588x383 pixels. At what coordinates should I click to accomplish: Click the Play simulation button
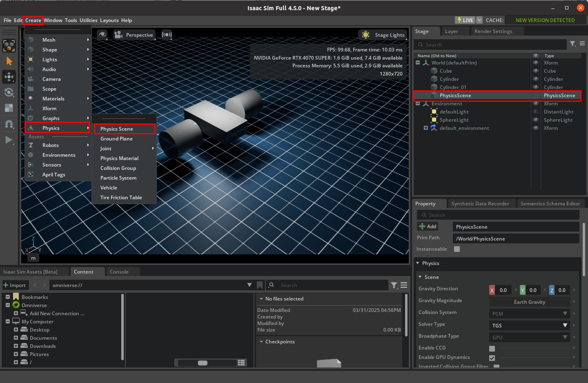pyautogui.click(x=9, y=140)
